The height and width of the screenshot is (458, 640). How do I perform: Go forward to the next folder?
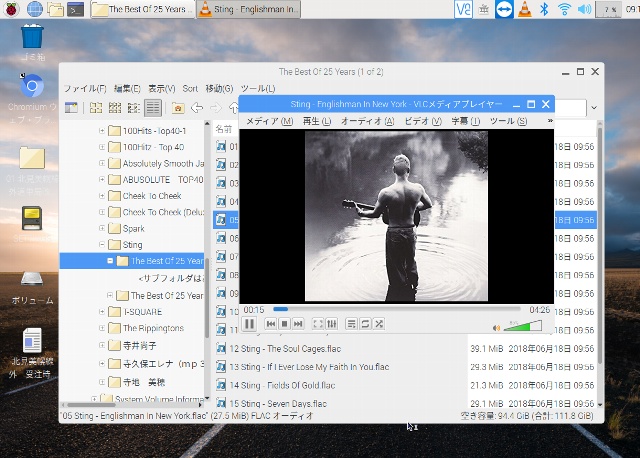(x=216, y=108)
